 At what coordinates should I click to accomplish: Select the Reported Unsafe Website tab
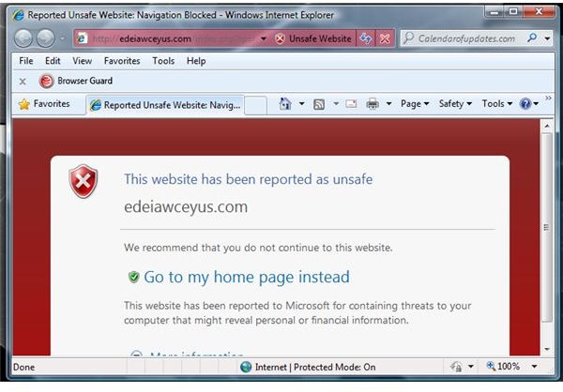pyautogui.click(x=165, y=105)
